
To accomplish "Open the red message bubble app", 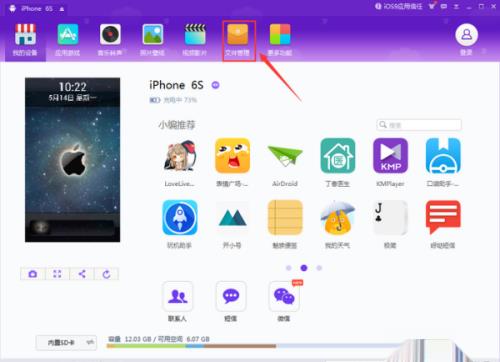I will (443, 217).
